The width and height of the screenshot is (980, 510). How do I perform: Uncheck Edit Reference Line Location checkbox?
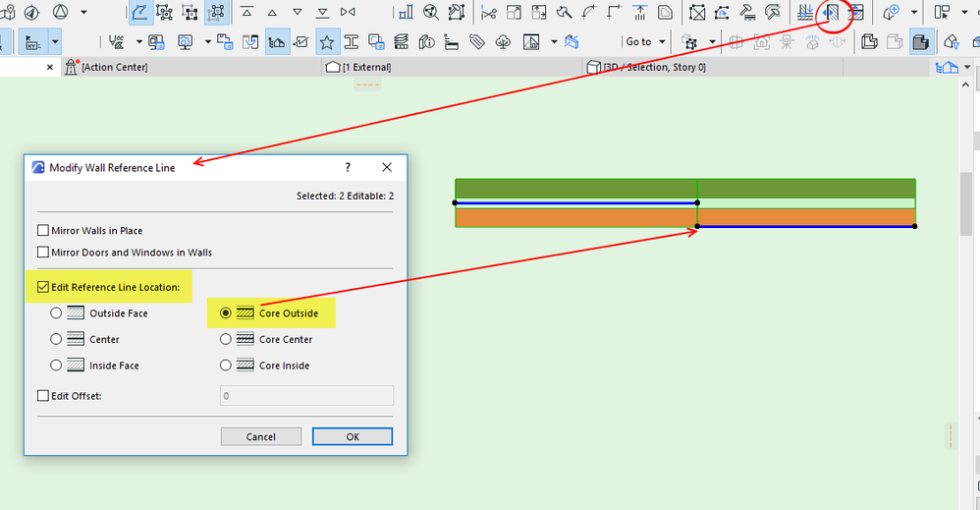click(x=43, y=287)
